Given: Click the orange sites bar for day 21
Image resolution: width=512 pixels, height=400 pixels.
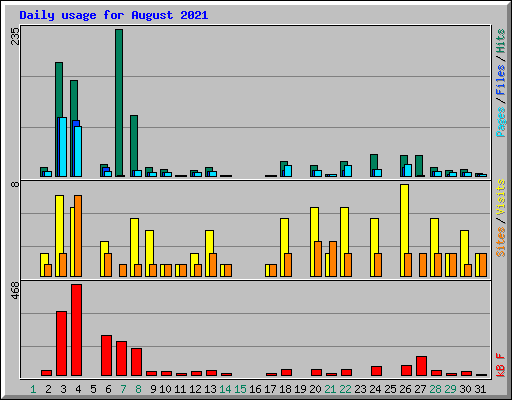Looking at the screenshot, I should coord(333,259).
